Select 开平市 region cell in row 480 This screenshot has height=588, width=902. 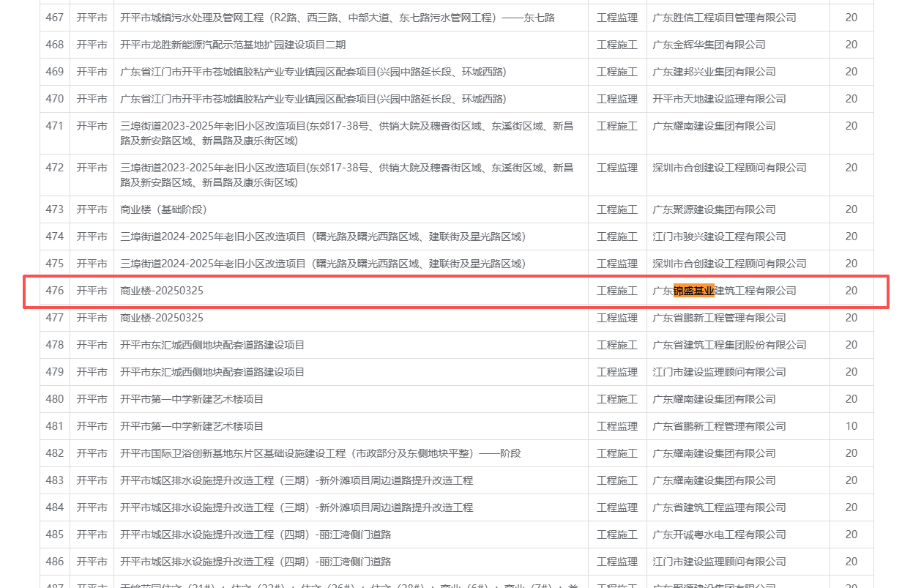tap(92, 399)
